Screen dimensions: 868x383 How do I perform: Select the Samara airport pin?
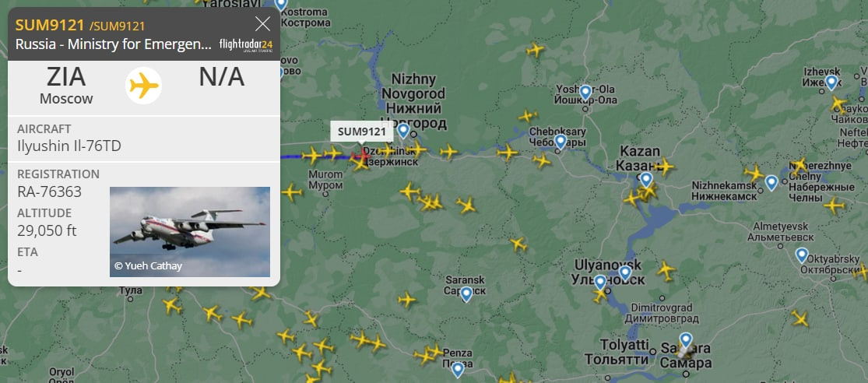coord(686,340)
